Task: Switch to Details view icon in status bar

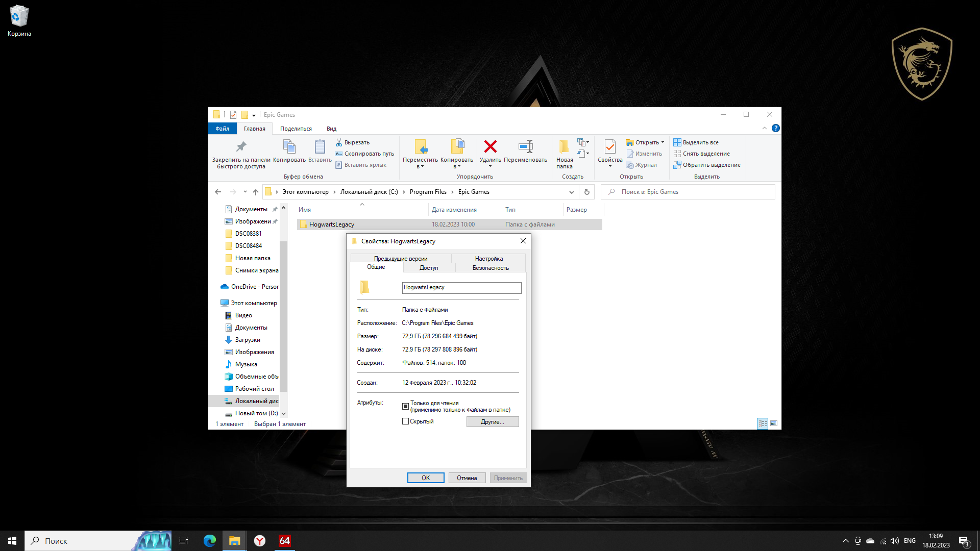Action: pos(763,423)
